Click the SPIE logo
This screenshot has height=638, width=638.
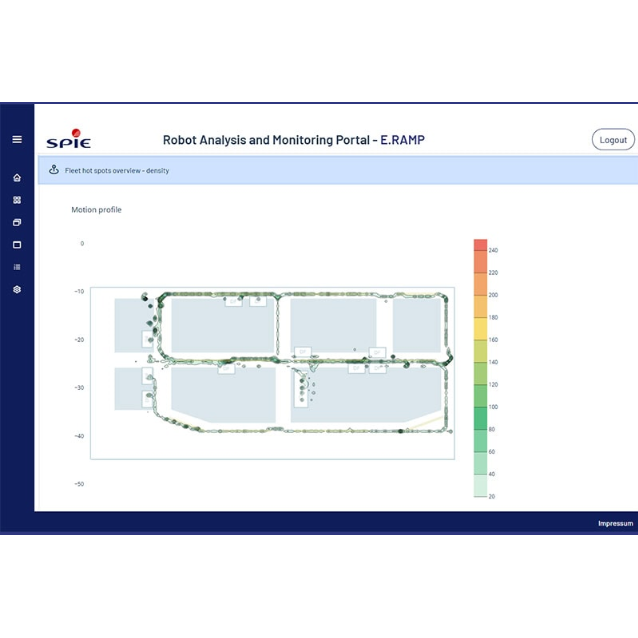pos(69,139)
